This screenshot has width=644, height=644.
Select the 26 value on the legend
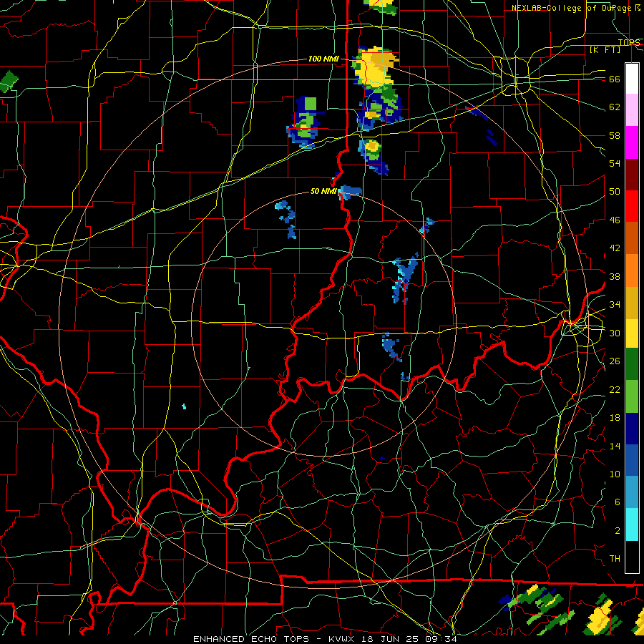coord(615,361)
